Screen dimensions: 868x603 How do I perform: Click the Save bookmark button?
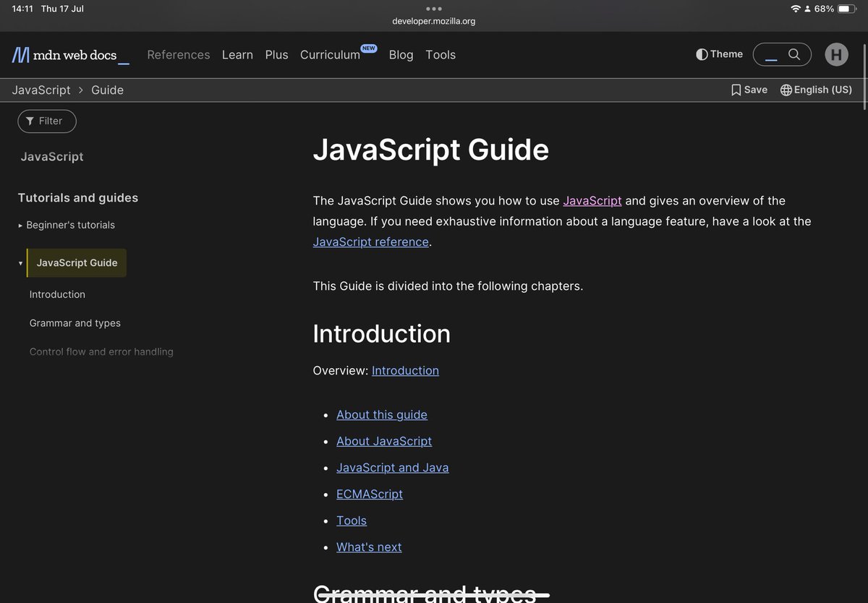click(x=749, y=90)
